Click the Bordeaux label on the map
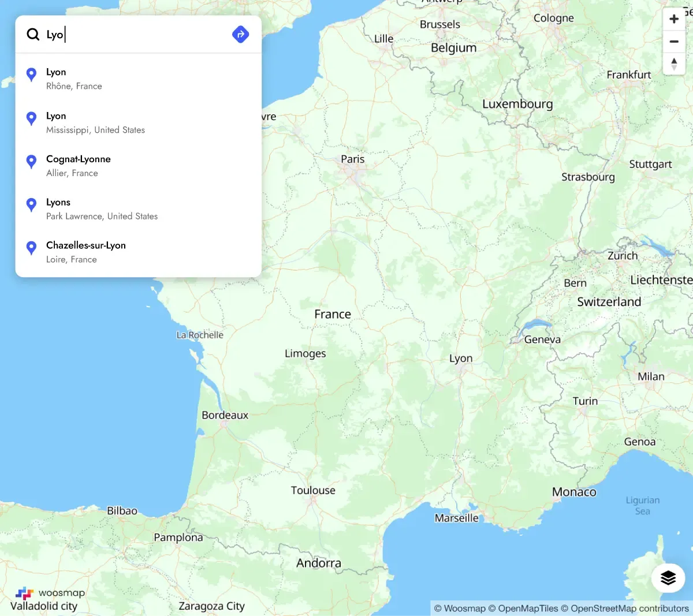Screen dimensions: 693x616 click(225, 415)
